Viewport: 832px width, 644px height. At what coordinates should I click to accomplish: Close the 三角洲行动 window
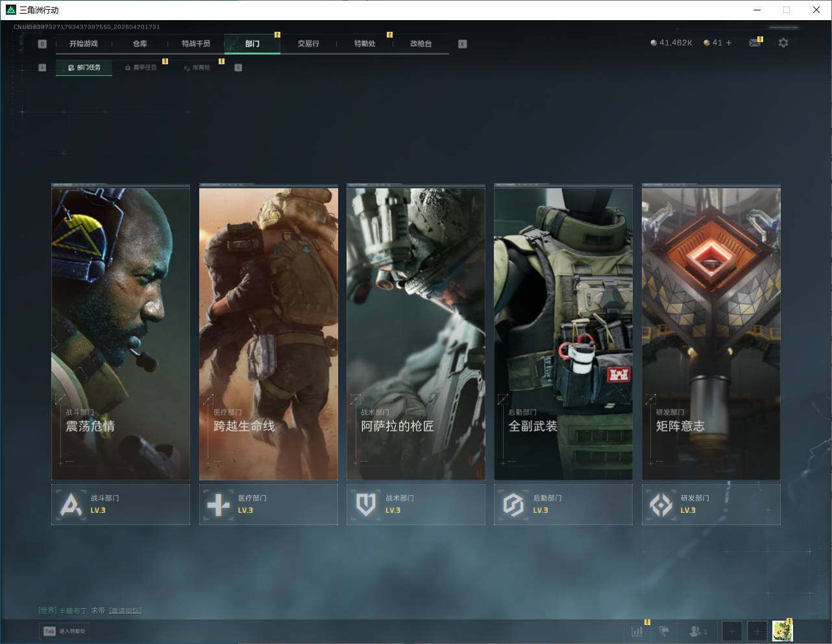pos(816,10)
